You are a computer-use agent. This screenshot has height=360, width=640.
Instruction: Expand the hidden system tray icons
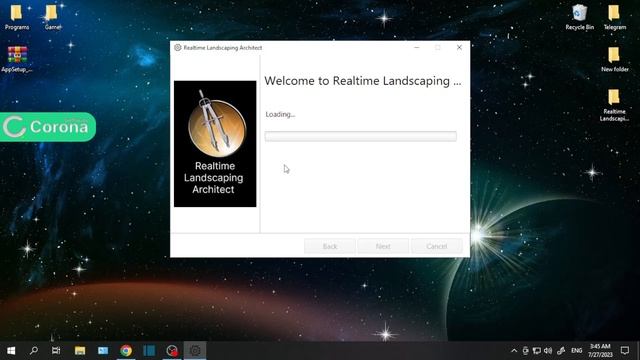514,351
